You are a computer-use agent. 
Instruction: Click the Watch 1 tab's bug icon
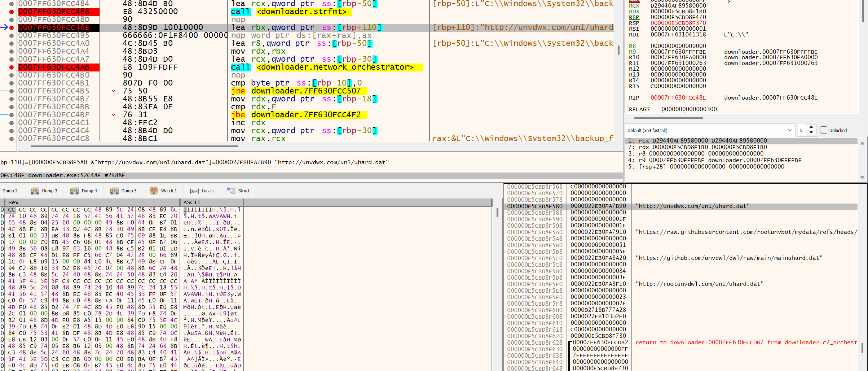point(154,191)
